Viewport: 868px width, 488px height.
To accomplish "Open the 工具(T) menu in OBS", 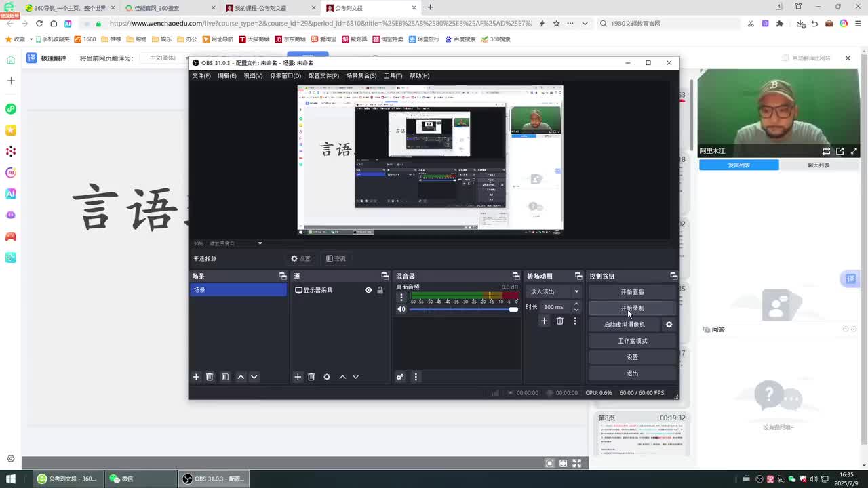I will (393, 75).
